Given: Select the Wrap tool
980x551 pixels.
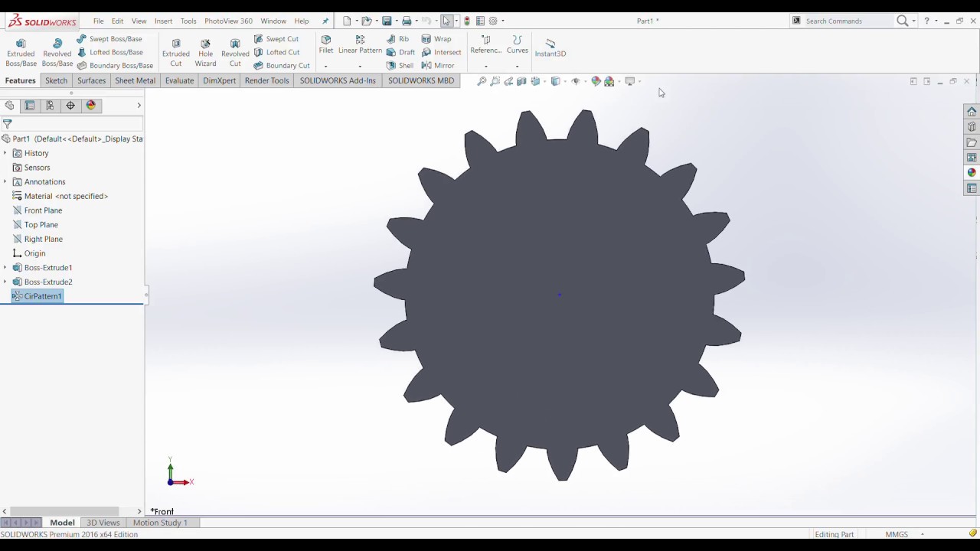Looking at the screenshot, I should pos(436,39).
